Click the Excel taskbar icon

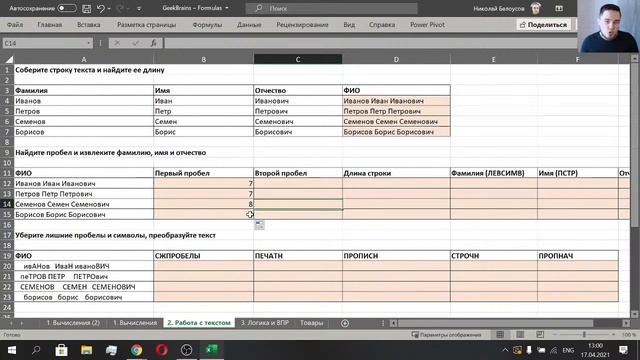coord(211,350)
